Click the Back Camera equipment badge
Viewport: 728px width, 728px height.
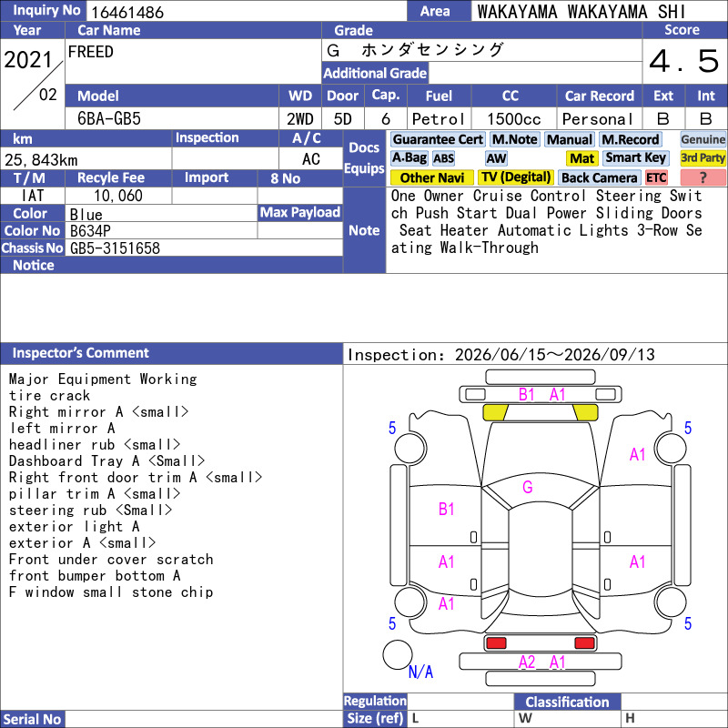point(599,177)
